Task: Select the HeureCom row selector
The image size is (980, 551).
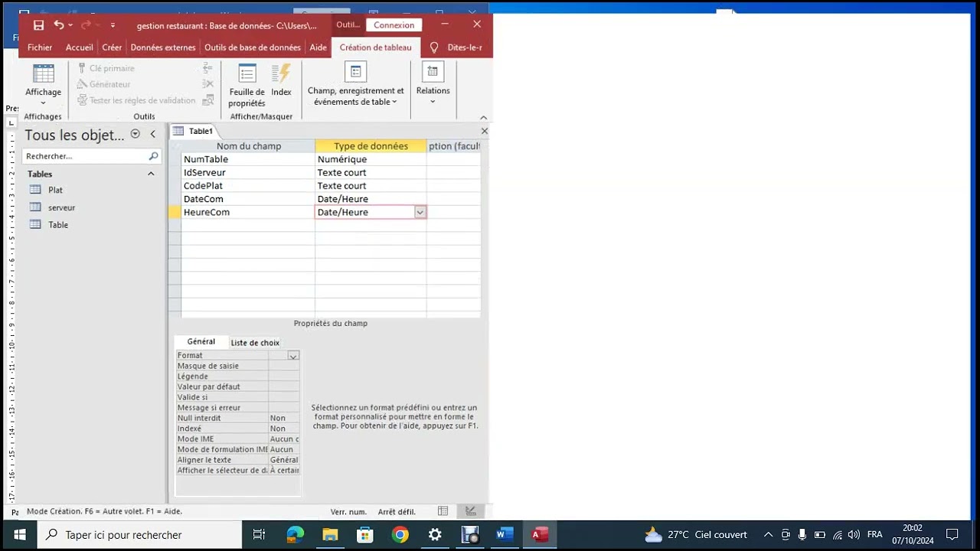Action: point(175,212)
